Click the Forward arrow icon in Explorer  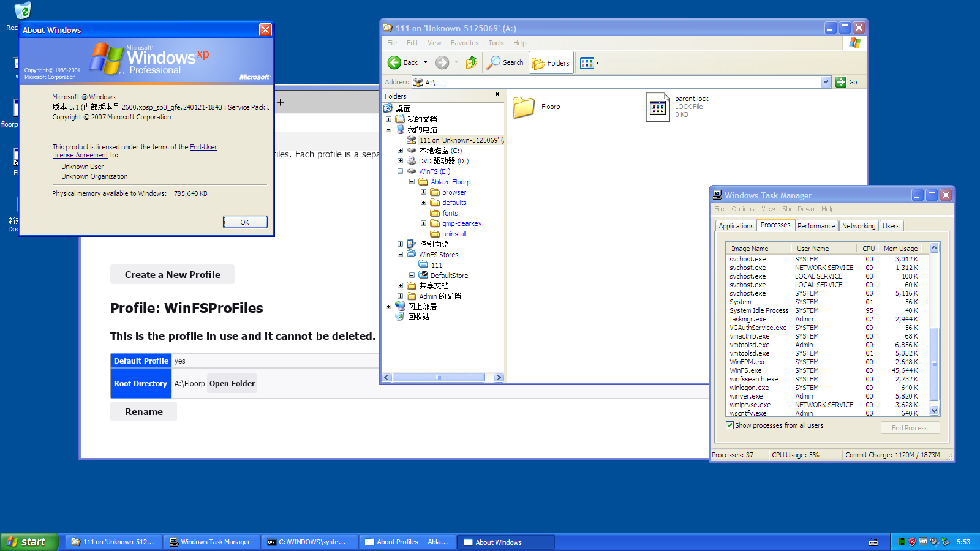coord(442,62)
